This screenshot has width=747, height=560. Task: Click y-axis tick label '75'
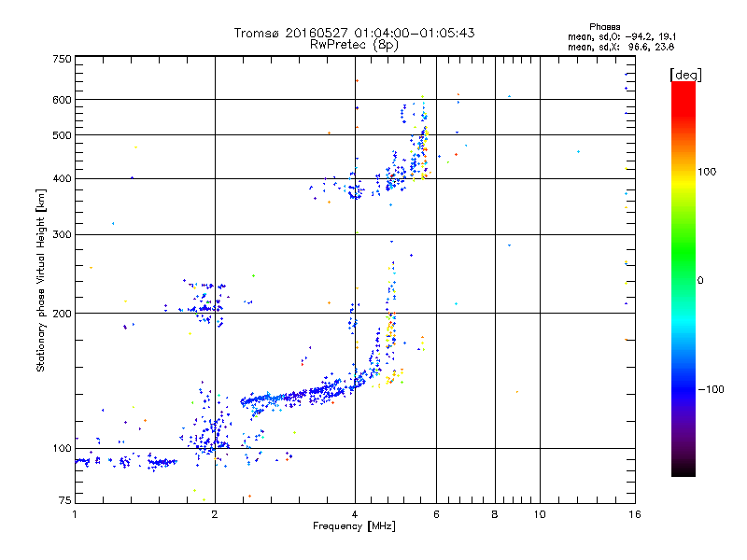pyautogui.click(x=65, y=500)
